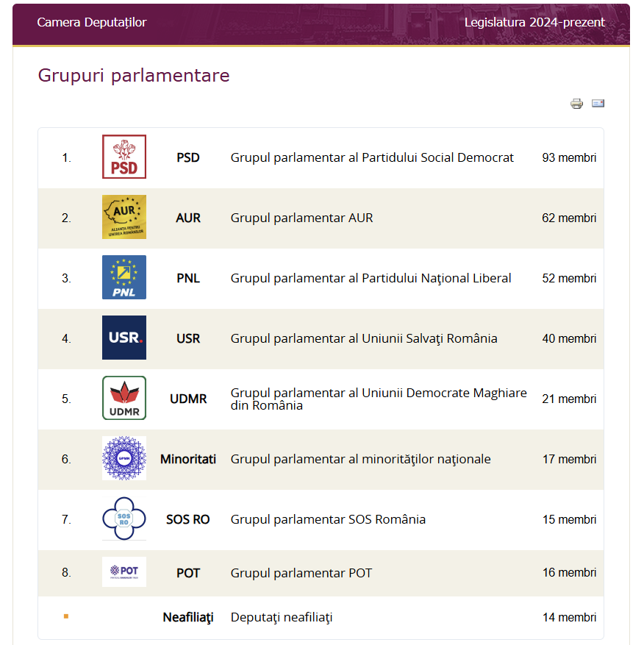Open Grupul parlamentar SOS România
The height and width of the screenshot is (645, 644).
328,519
